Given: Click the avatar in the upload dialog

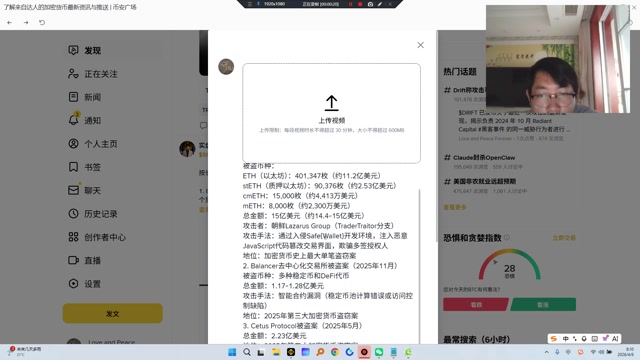Looking at the screenshot, I should pyautogui.click(x=226, y=67).
